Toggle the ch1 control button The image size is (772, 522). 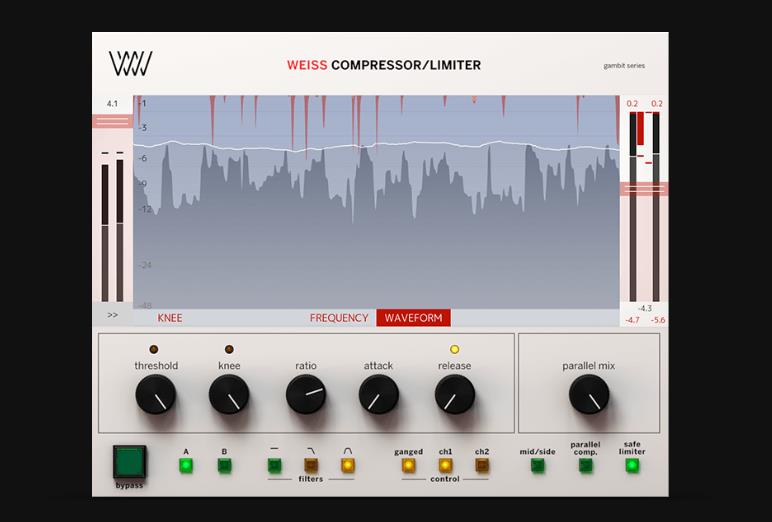pyautogui.click(x=445, y=465)
